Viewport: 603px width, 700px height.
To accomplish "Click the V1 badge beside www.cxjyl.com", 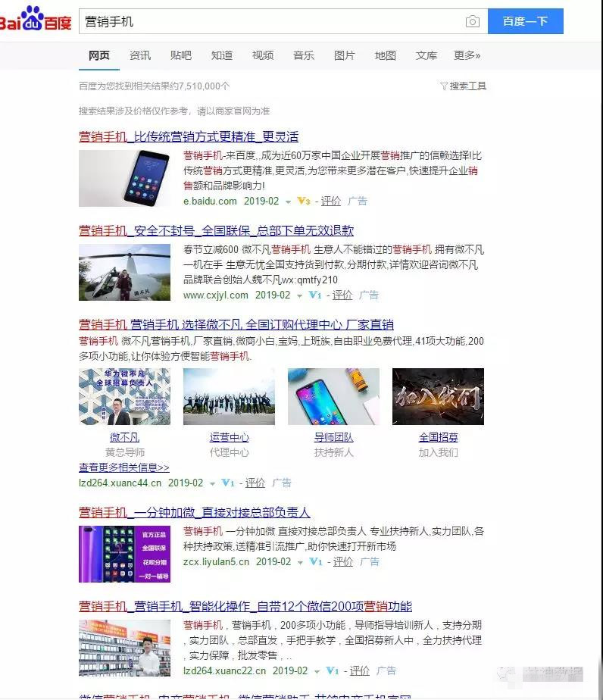I will [315, 295].
